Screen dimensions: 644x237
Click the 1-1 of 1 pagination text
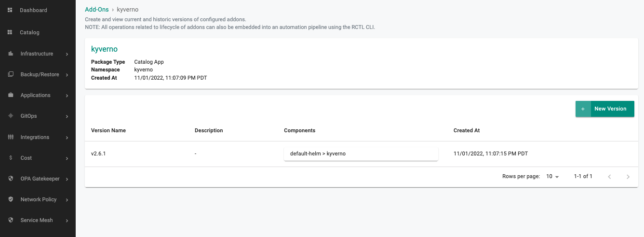[583, 177]
